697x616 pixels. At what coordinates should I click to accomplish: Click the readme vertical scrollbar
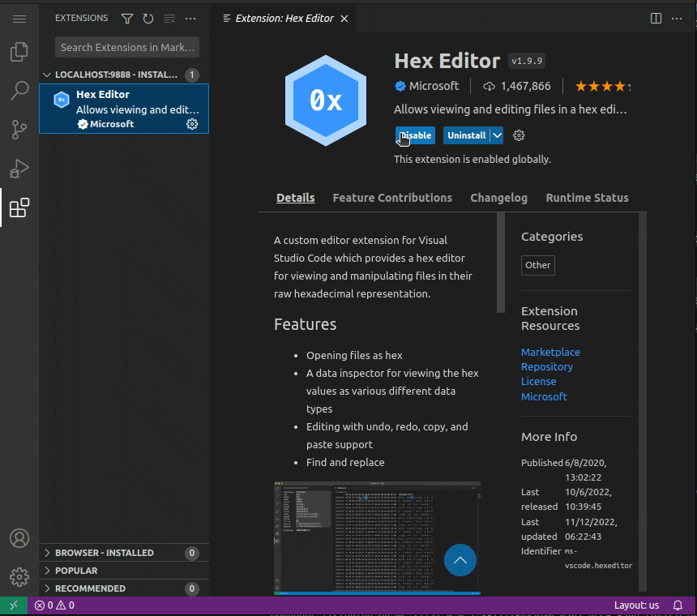click(x=501, y=263)
